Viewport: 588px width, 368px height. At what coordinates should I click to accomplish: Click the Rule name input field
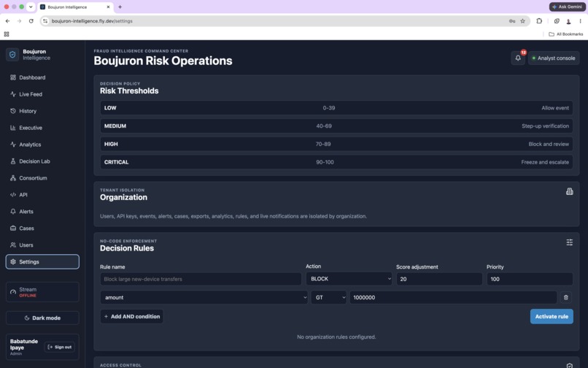point(201,279)
